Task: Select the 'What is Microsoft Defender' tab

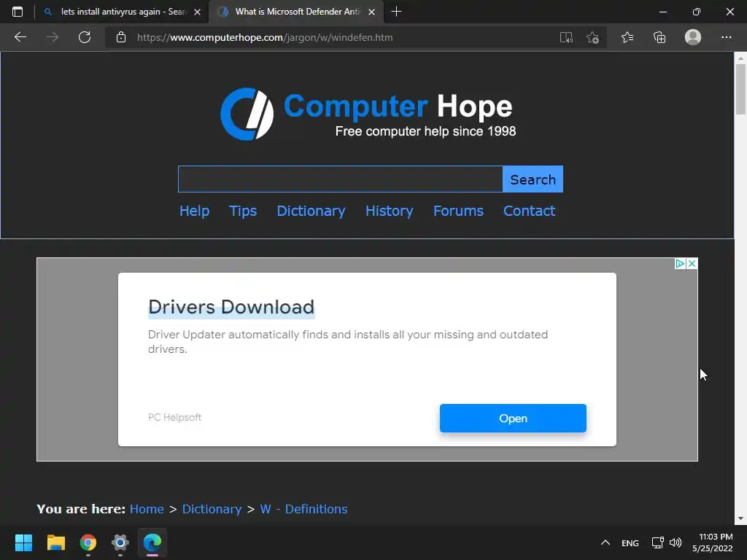Action: [x=295, y=12]
